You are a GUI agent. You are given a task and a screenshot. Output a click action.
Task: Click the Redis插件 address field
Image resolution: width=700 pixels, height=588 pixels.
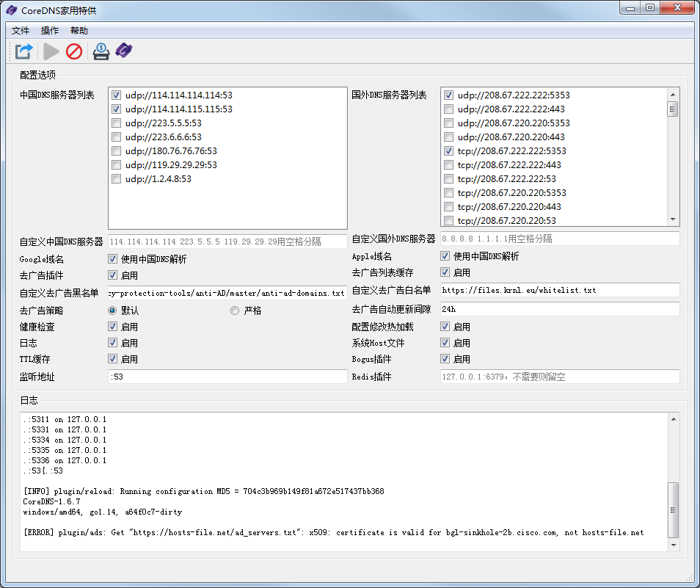point(560,377)
